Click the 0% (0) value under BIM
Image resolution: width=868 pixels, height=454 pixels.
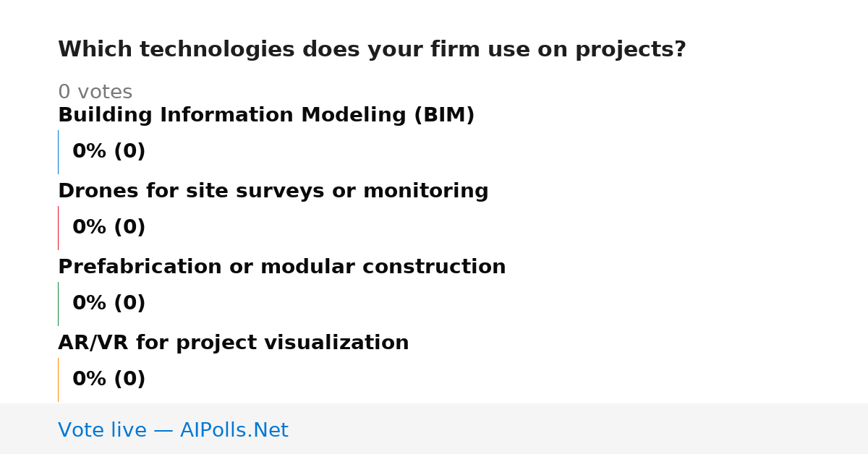(109, 152)
